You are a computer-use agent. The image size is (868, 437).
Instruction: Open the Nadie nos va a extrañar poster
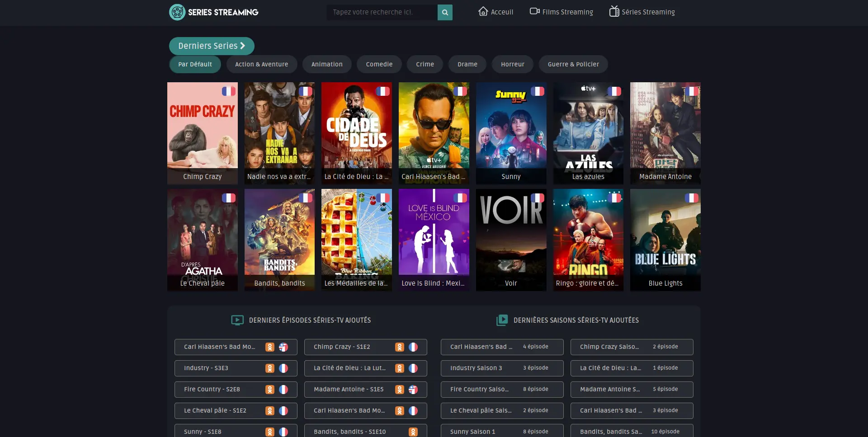click(x=279, y=133)
